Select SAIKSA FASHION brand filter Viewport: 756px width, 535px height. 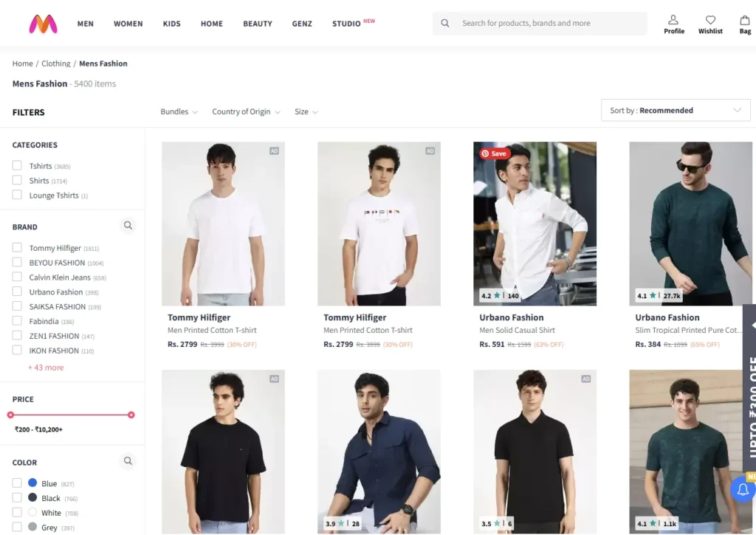click(17, 306)
